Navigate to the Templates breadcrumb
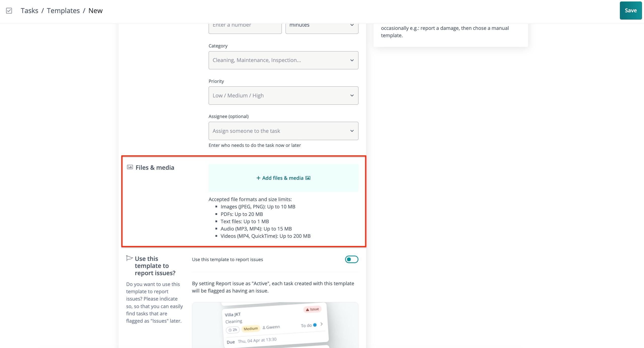The width and height of the screenshot is (644, 348). [x=63, y=11]
